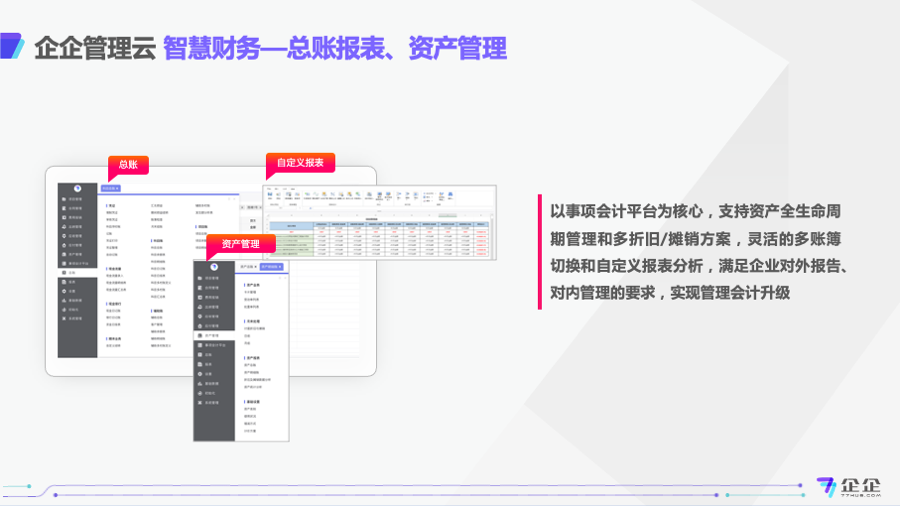
Task: Click the red 自定义报表 callout label
Action: (299, 162)
